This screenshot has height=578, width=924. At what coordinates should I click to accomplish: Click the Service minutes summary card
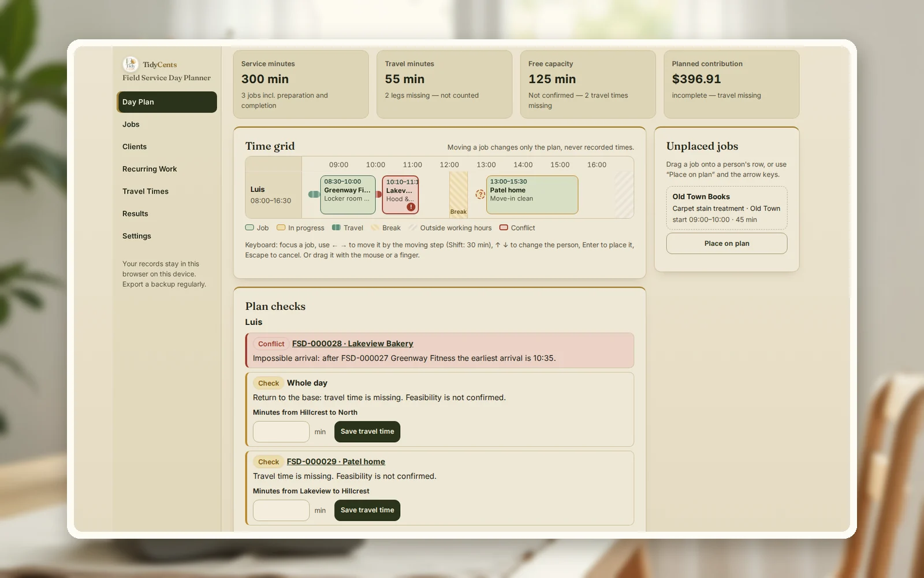point(301,84)
